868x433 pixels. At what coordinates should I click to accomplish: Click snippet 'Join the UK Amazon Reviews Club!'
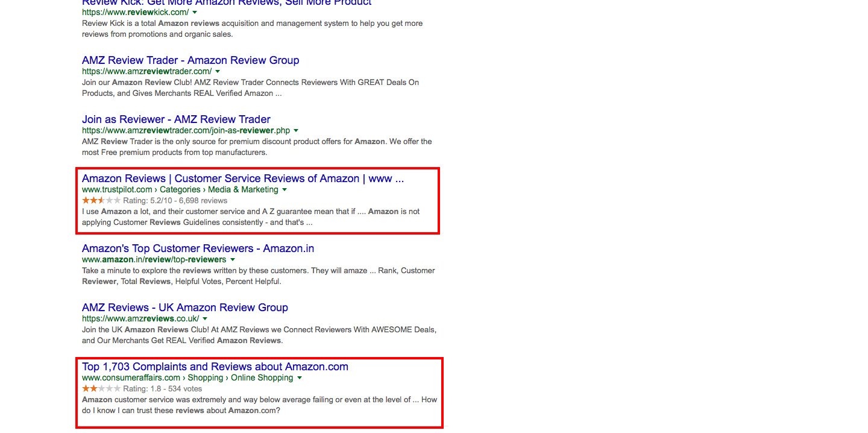[259, 335]
